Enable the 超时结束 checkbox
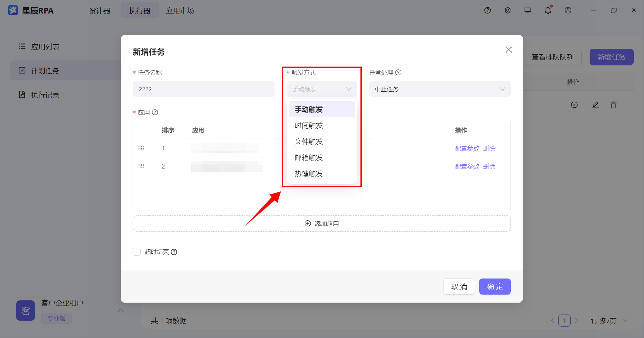The image size is (644, 338). click(x=136, y=252)
